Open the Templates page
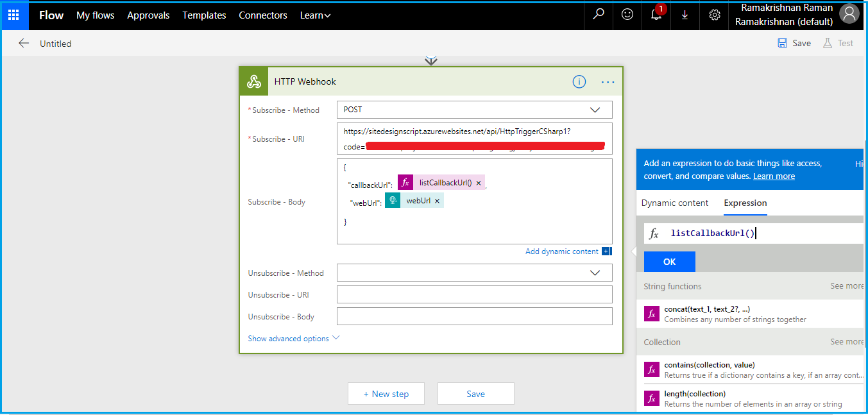The image size is (868, 415). [x=204, y=15]
